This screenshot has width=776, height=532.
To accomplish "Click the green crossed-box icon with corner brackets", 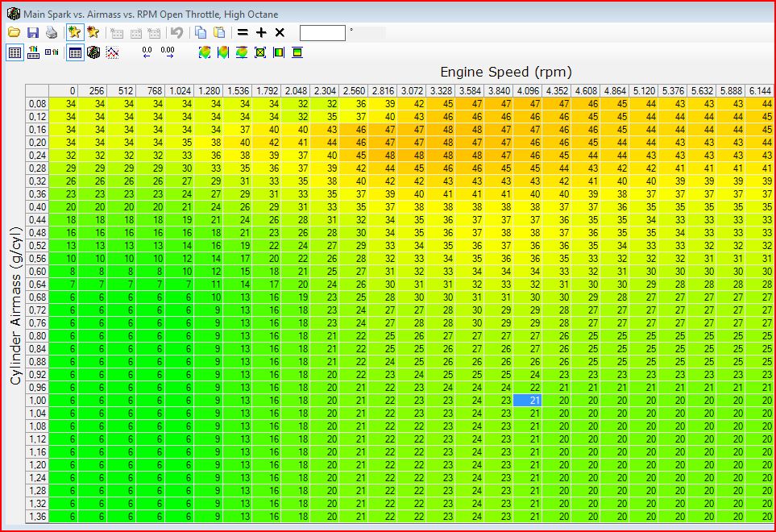I will (260, 52).
